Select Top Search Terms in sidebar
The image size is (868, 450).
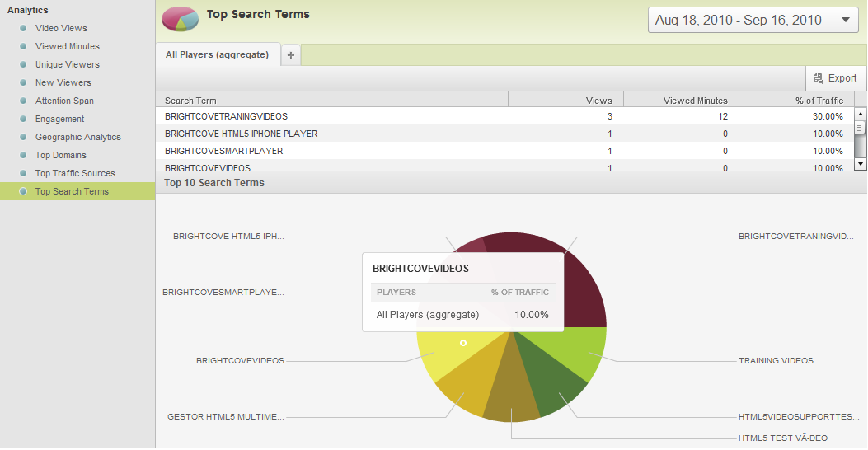tap(77, 191)
